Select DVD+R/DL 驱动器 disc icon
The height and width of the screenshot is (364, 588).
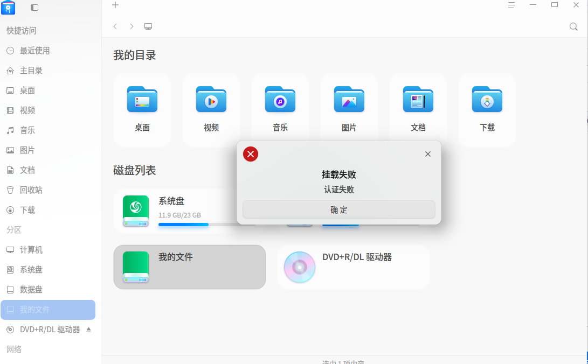(300, 267)
